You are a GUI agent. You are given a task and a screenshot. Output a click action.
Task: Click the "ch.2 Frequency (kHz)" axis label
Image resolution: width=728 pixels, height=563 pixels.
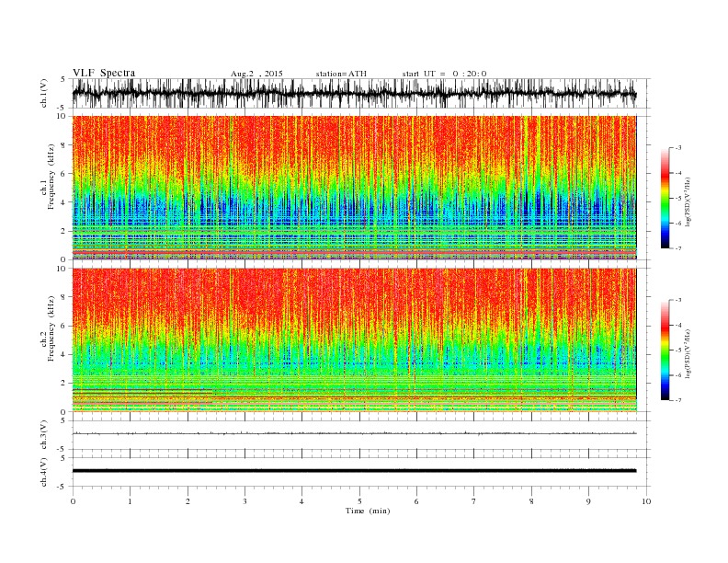[48, 327]
